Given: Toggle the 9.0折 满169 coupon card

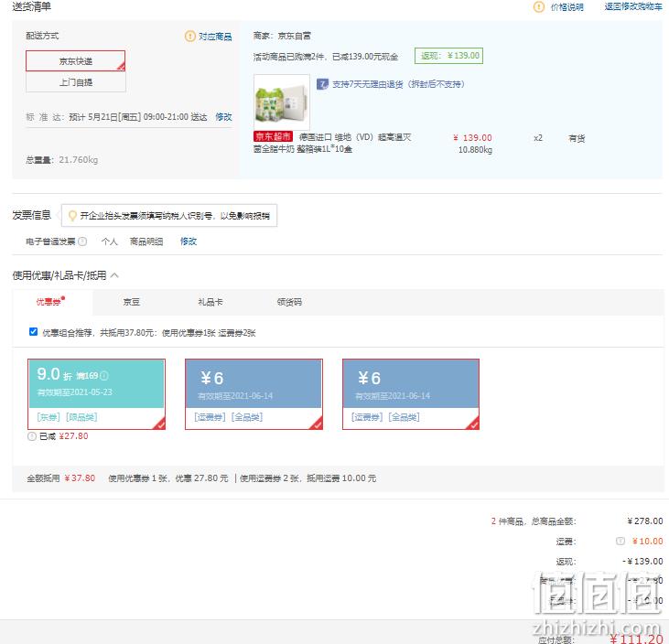Looking at the screenshot, I should coord(96,394).
